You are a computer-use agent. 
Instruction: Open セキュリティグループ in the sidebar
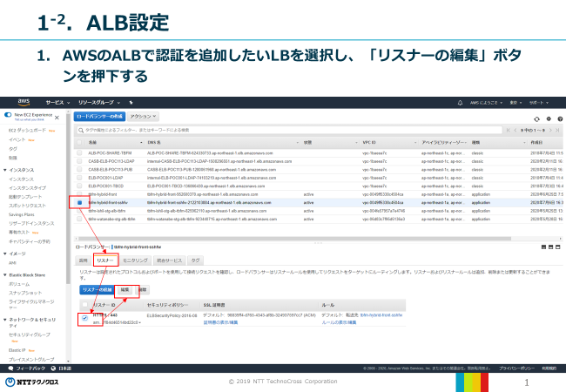(30, 335)
